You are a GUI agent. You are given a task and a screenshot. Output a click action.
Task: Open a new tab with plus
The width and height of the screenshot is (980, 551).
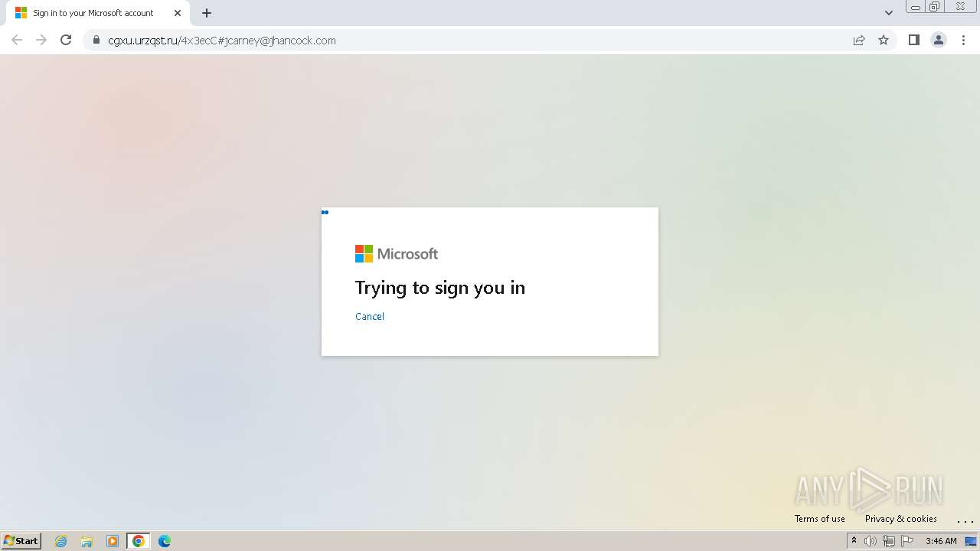[207, 13]
